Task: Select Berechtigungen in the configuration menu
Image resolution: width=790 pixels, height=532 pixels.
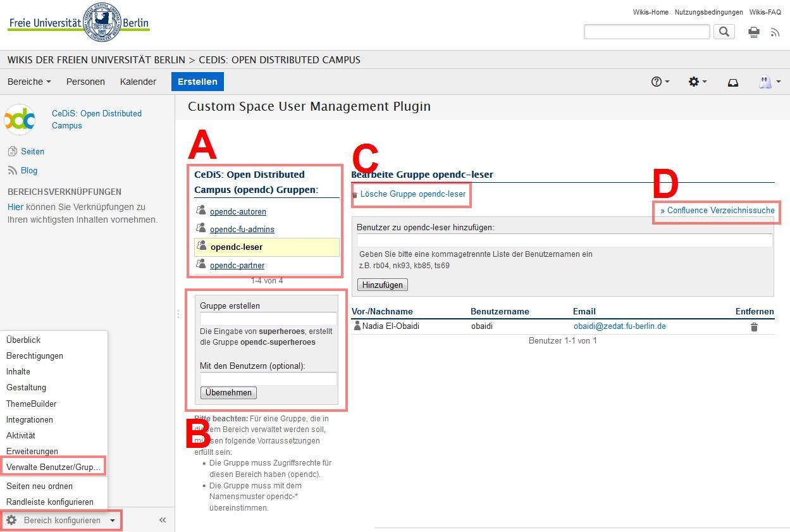Action: pyautogui.click(x=35, y=356)
